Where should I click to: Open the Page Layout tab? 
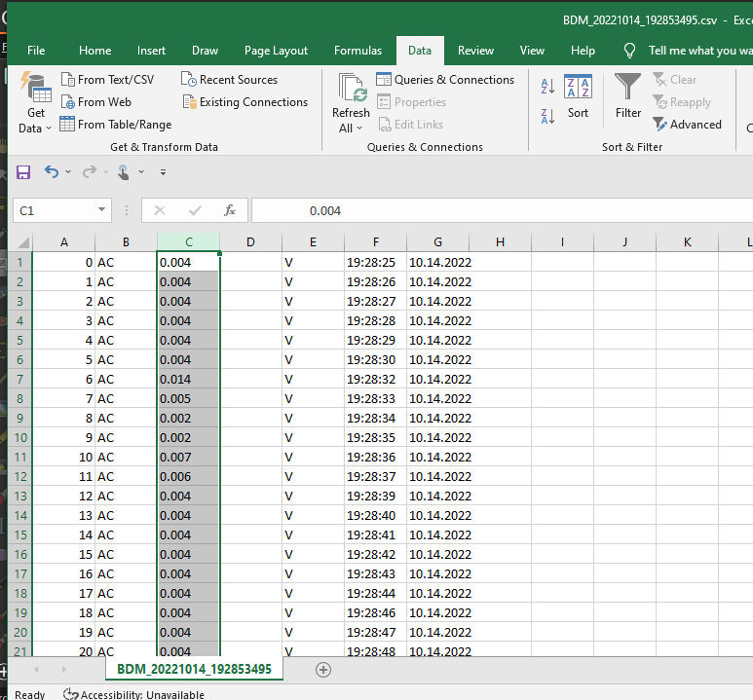point(276,51)
